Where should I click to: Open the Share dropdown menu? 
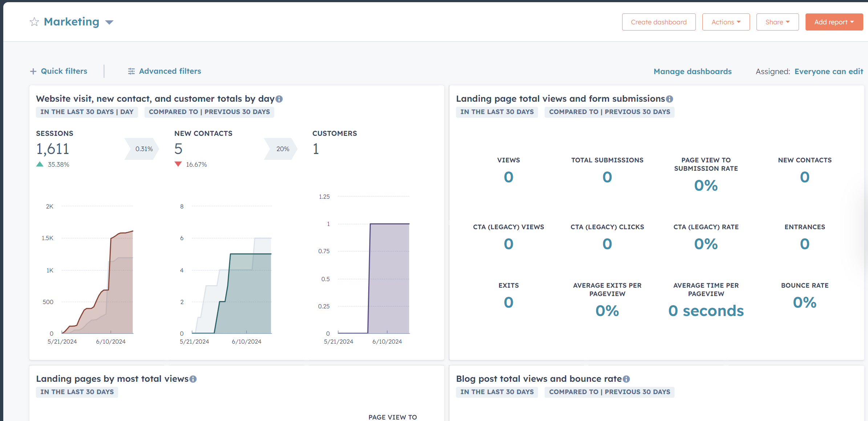click(777, 22)
